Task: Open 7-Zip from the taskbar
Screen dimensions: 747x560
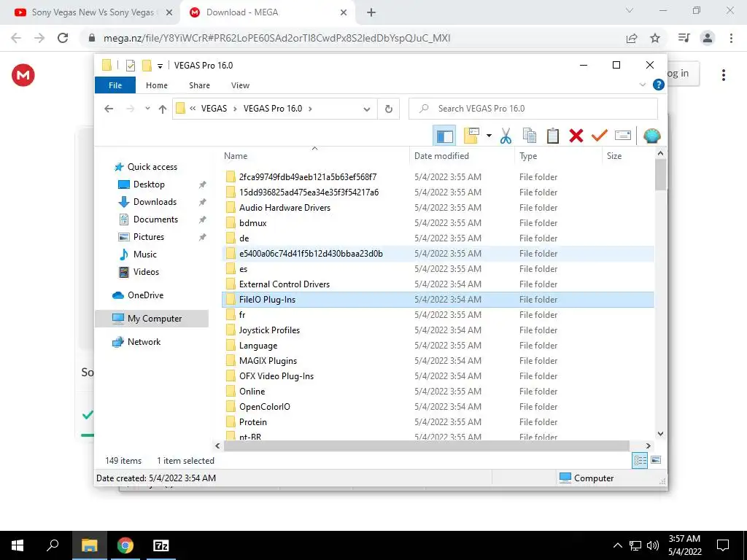Action: point(160,545)
